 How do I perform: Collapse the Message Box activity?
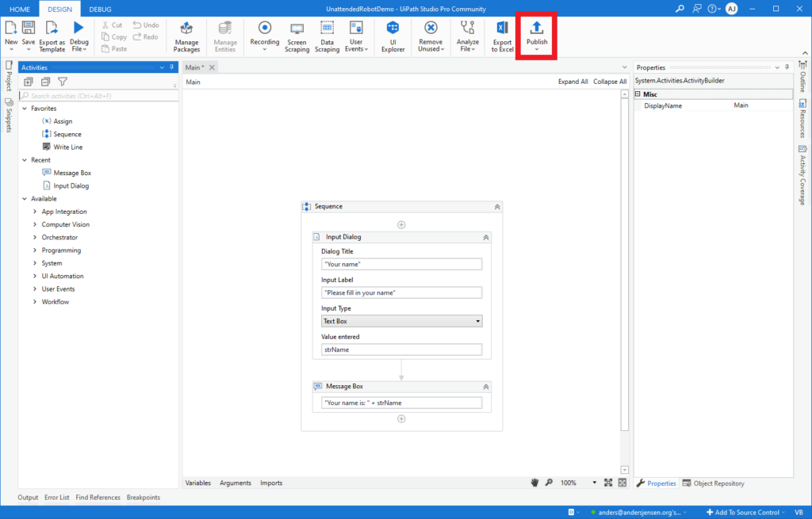pyautogui.click(x=486, y=387)
